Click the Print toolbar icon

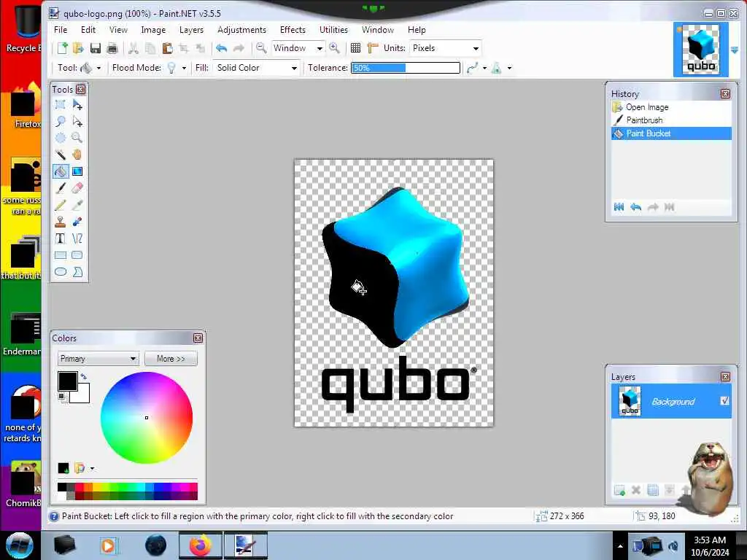pyautogui.click(x=112, y=48)
